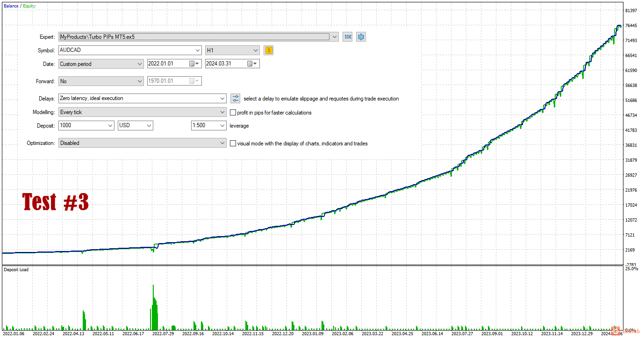The width and height of the screenshot is (644, 338).
Task: Click the 'Modelling:' field label
Action: 44,113
